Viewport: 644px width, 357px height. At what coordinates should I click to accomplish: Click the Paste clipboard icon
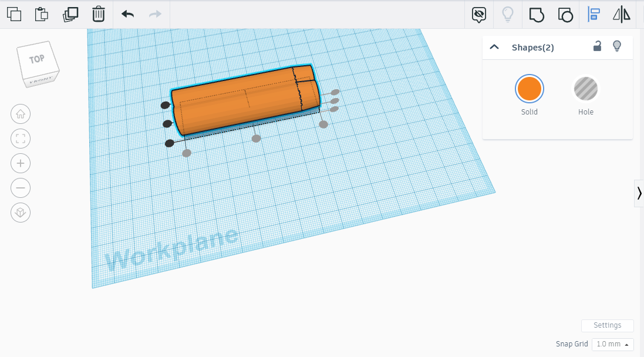pos(42,14)
